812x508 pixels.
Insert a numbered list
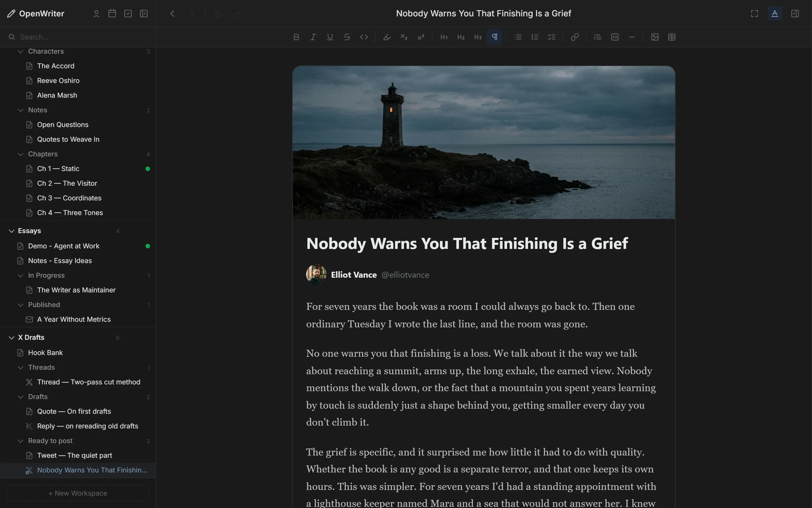pos(535,37)
